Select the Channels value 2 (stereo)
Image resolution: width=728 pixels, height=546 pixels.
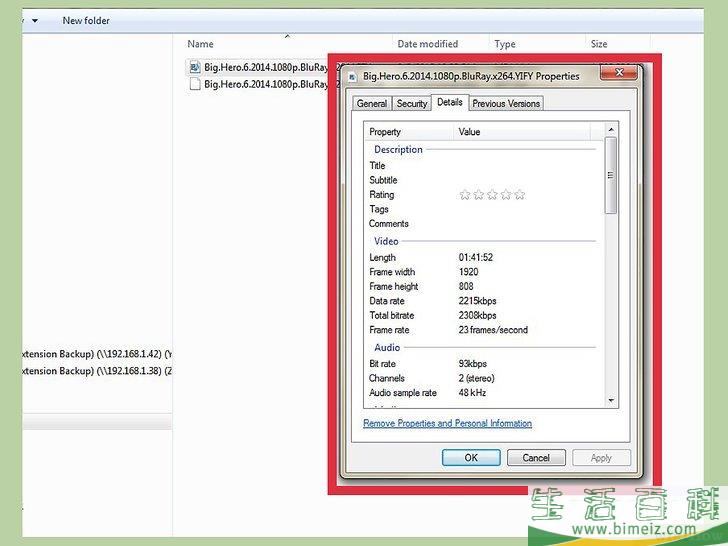pyautogui.click(x=476, y=378)
